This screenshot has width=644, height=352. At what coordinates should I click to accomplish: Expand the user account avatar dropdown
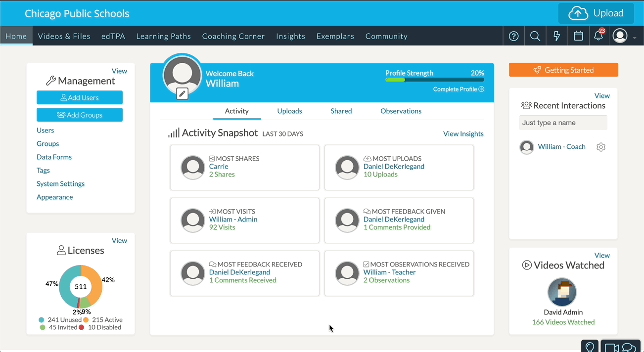(624, 36)
